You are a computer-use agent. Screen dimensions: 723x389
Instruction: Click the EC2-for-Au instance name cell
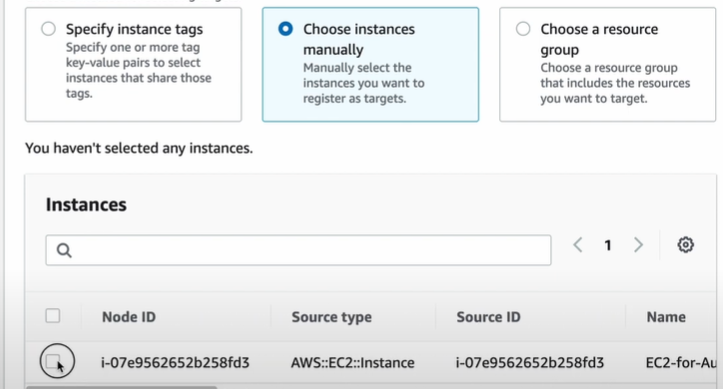pyautogui.click(x=681, y=363)
